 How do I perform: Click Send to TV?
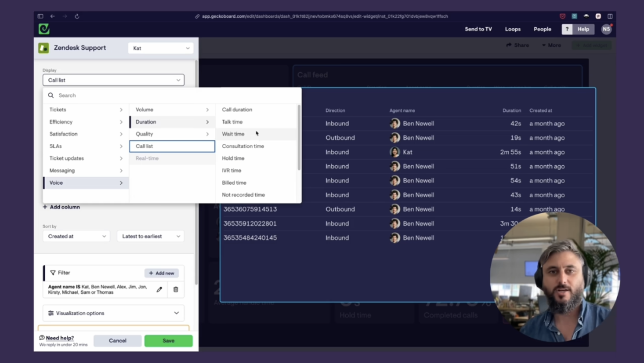coord(478,29)
